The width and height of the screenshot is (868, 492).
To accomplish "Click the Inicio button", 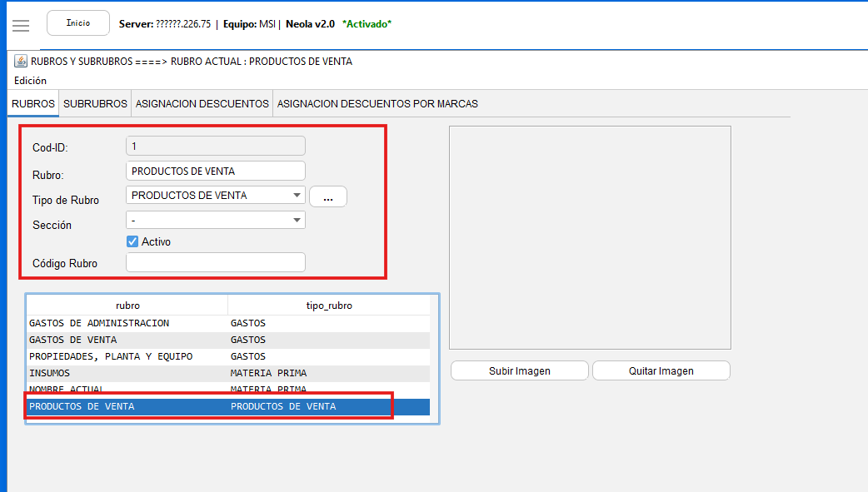I will [x=78, y=23].
